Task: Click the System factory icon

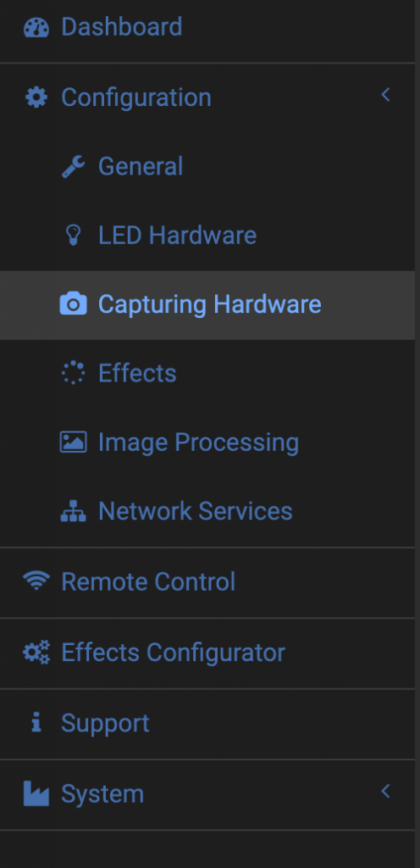Action: click(x=36, y=793)
